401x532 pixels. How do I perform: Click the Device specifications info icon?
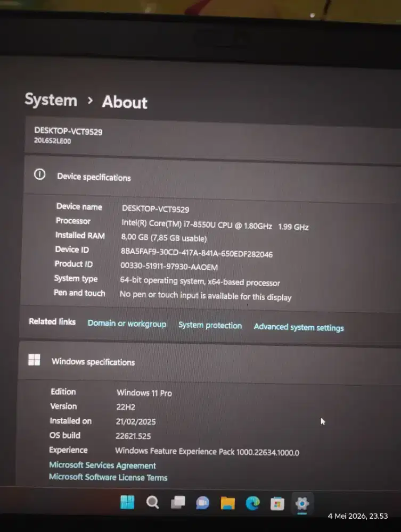click(x=40, y=174)
